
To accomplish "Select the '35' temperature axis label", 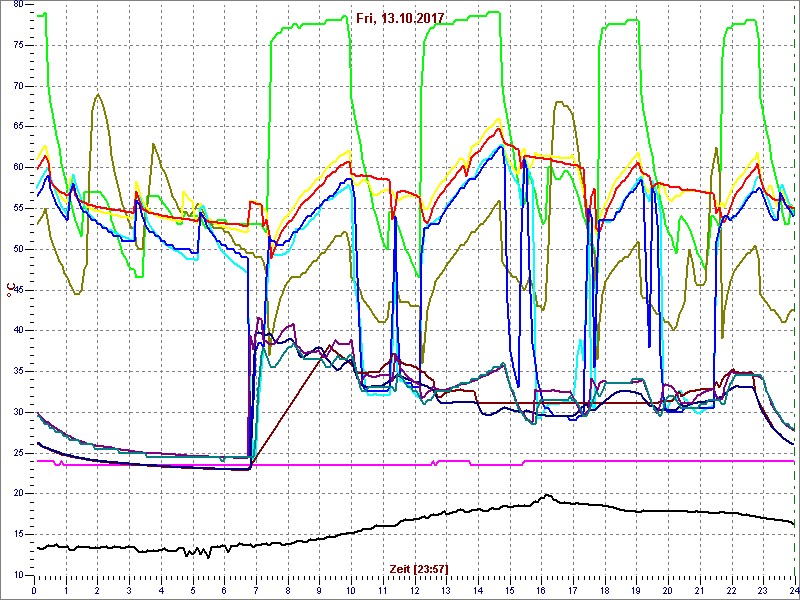I will click(18, 371).
